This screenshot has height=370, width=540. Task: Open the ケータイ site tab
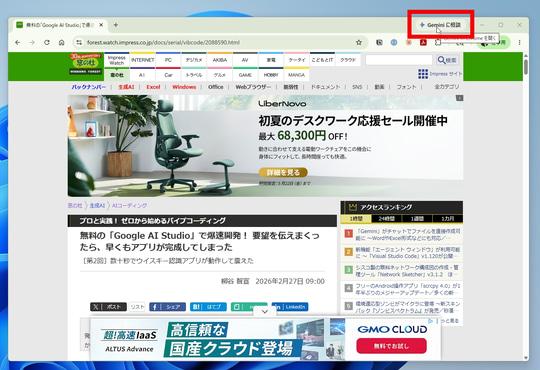tap(297, 60)
